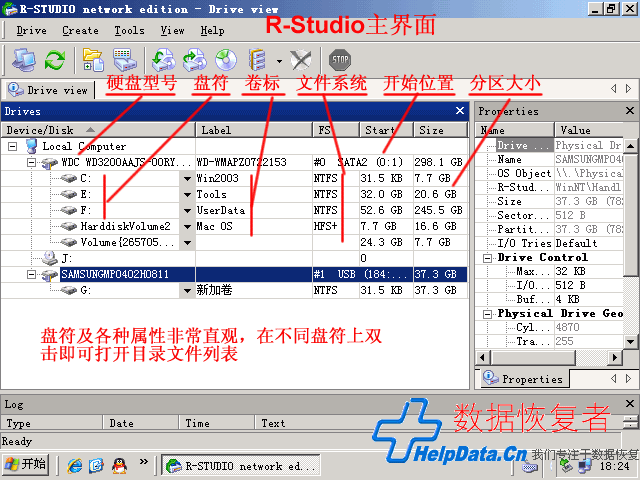Image resolution: width=640 pixels, height=480 pixels.
Task: Collapse the WDC WD3200AAJS drive node
Action: tap(31, 162)
